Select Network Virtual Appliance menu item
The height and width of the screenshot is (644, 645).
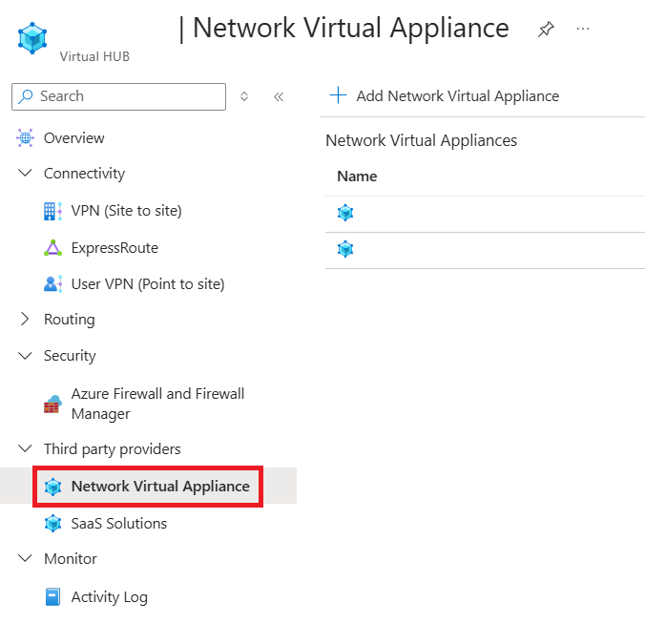click(148, 486)
